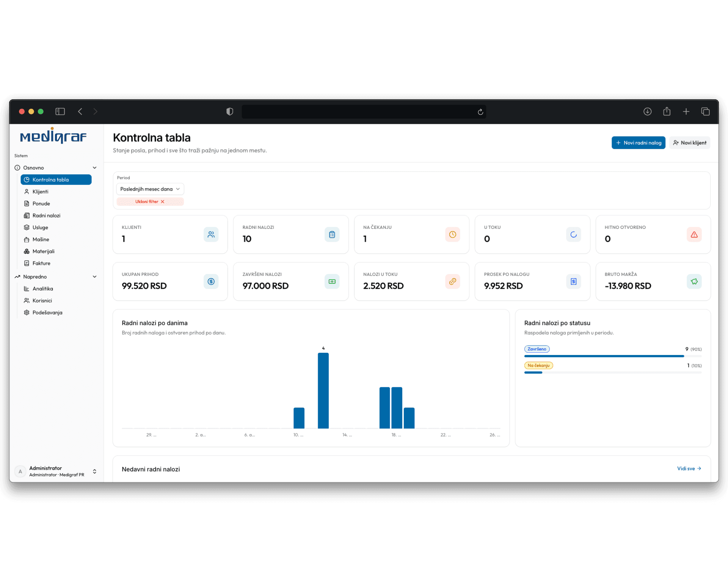Screen dimensions: 728x582
Task: Click the Novi klijent button
Action: click(x=689, y=143)
